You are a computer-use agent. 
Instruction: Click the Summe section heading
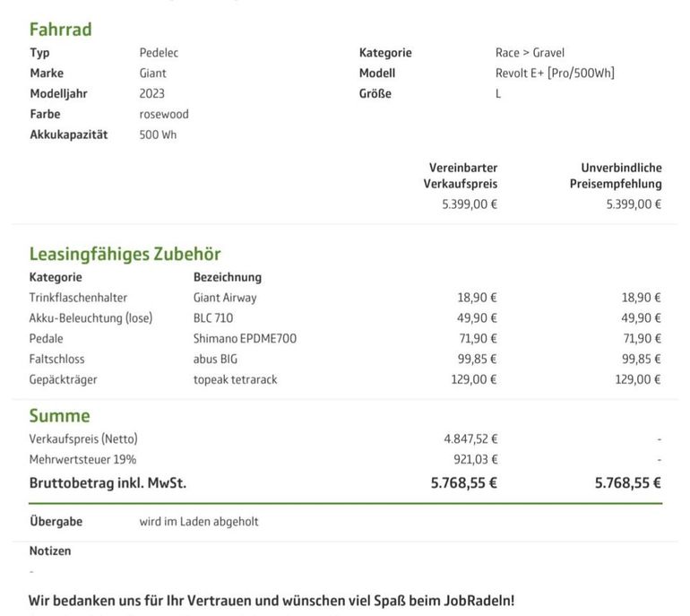(x=59, y=416)
